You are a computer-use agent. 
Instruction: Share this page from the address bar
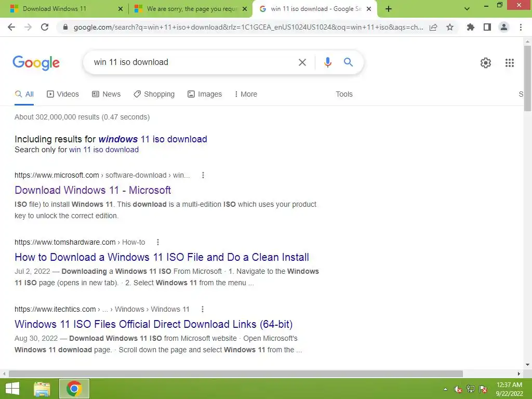pyautogui.click(x=433, y=27)
